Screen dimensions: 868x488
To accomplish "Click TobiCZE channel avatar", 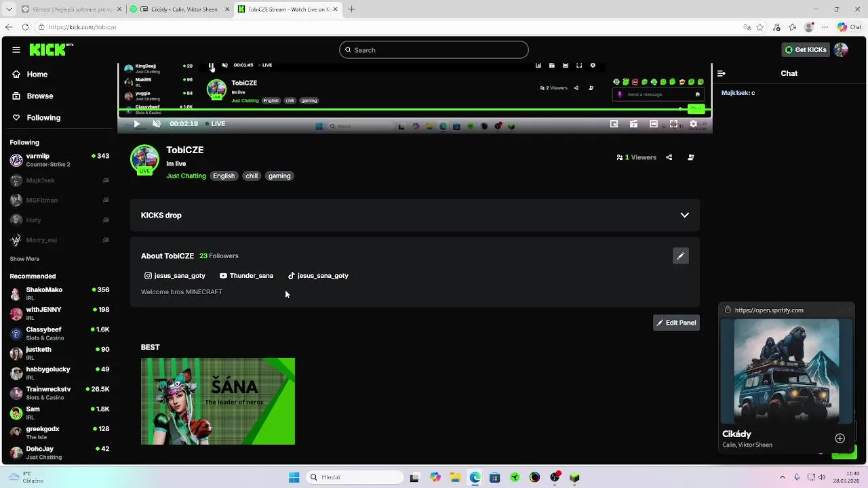I will coord(144,159).
